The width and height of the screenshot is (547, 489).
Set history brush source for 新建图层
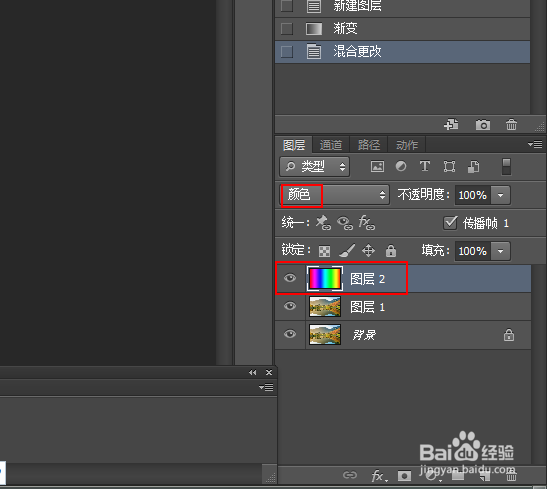tap(287, 6)
